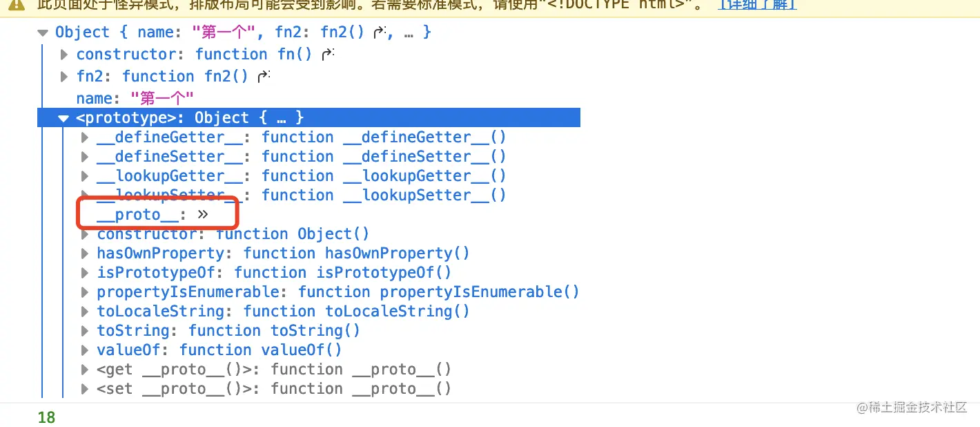980x427 pixels.
Task: Expand the fn2: function fn2() entry
Action: click(x=64, y=76)
